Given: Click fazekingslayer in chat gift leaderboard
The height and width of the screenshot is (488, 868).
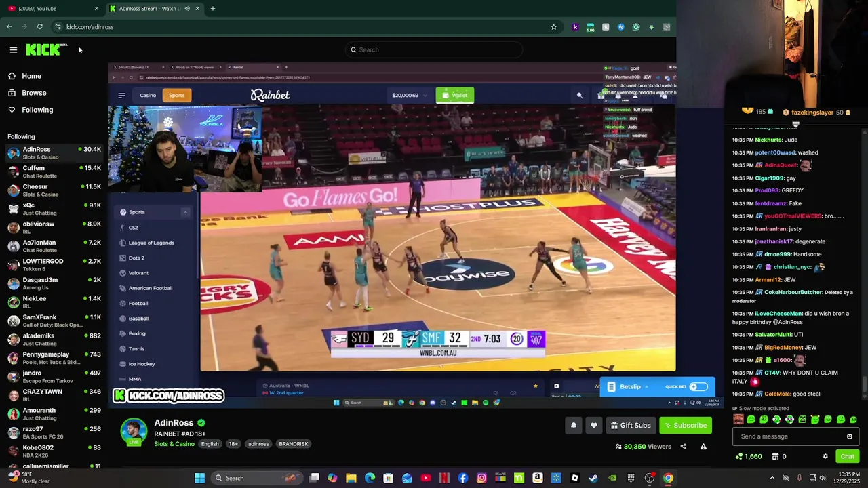Looking at the screenshot, I should 812,113.
